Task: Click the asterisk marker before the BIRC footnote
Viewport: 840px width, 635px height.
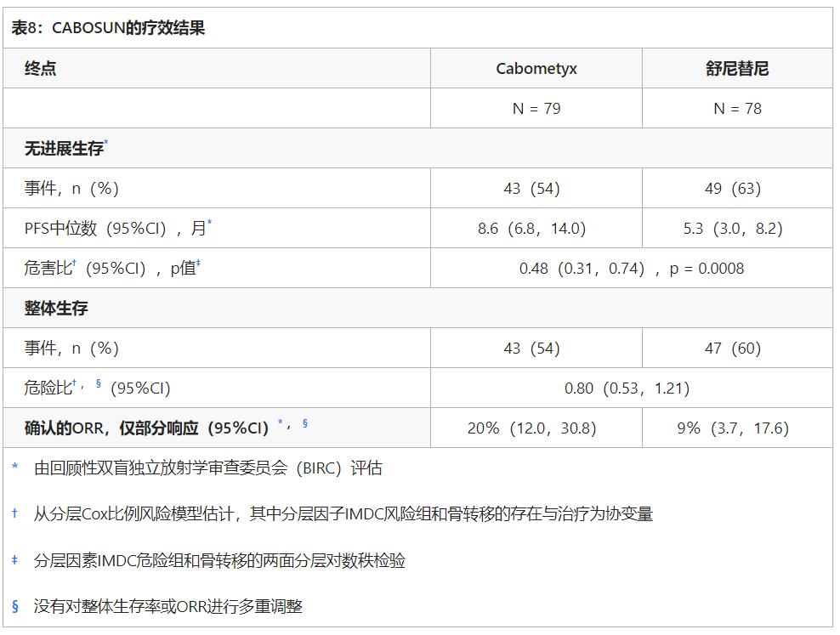Action: pos(15,467)
